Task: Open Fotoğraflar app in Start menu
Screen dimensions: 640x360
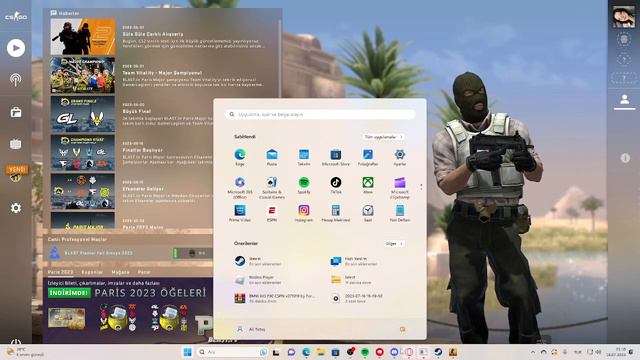Action: click(368, 157)
